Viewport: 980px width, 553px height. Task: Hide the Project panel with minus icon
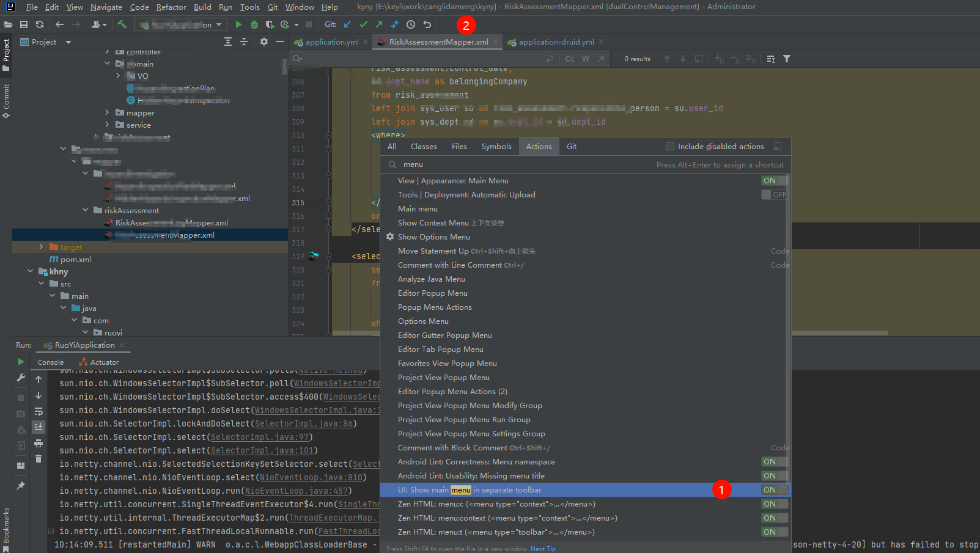tap(280, 42)
